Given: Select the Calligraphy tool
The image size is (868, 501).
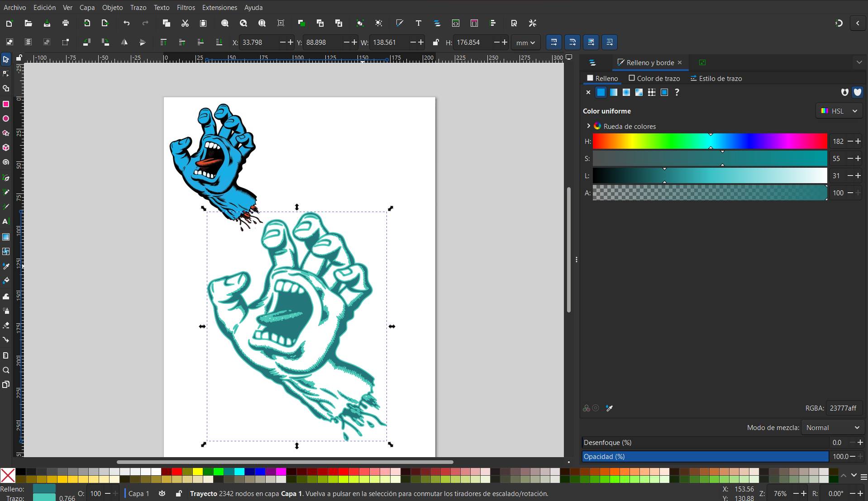Looking at the screenshot, I should (x=6, y=207).
